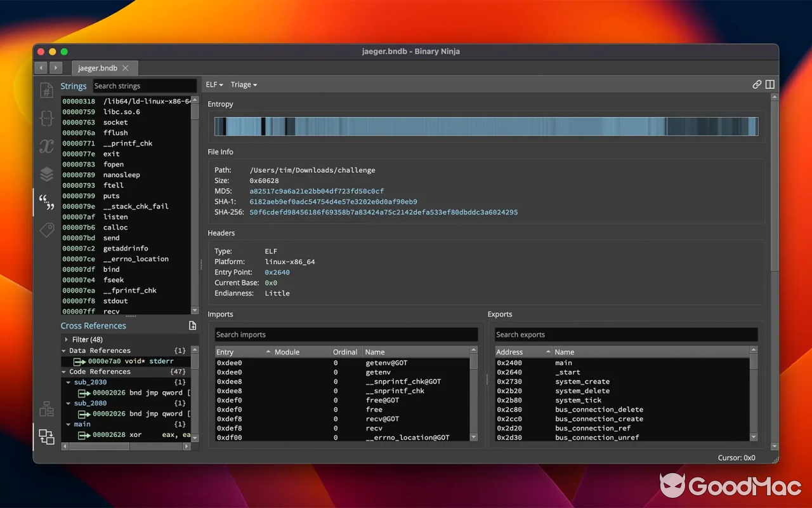Screen dimensions: 812x508
Task: Open the Symbols panel hashtag icon
Action: pyautogui.click(x=46, y=90)
